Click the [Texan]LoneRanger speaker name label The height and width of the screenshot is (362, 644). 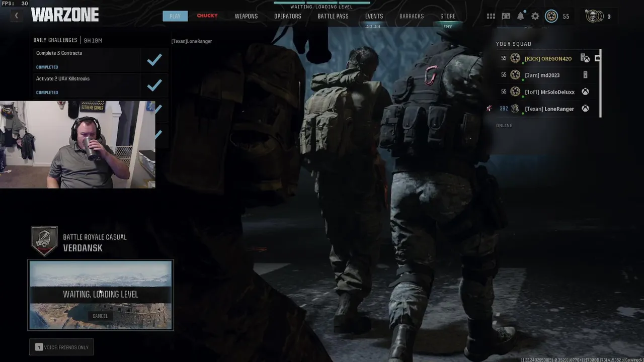tap(192, 41)
